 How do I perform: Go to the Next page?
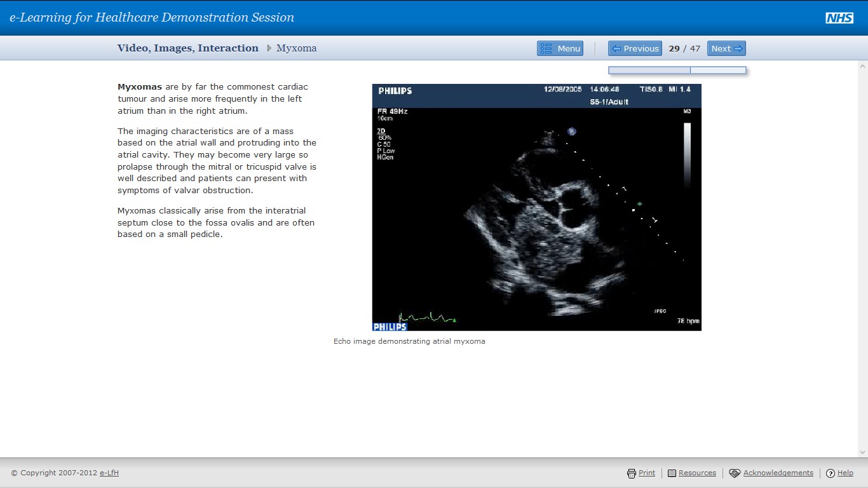[726, 48]
